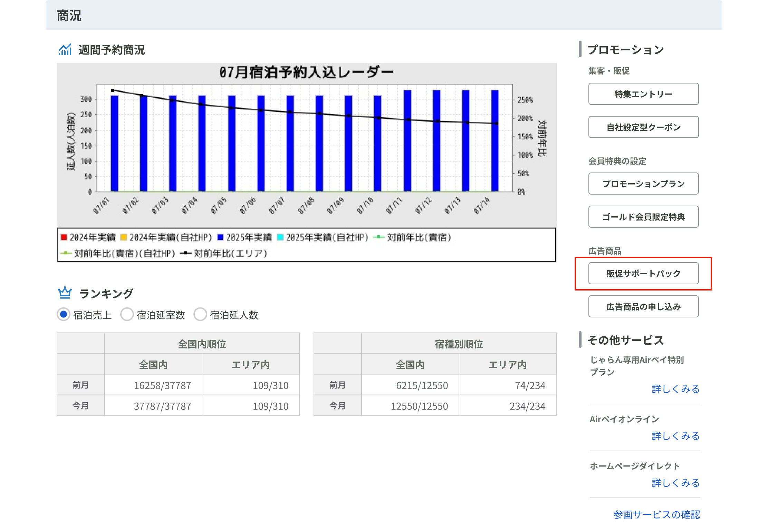Select the 宿泊延室数 radio button
This screenshot has width=768, height=532.
coord(127,314)
